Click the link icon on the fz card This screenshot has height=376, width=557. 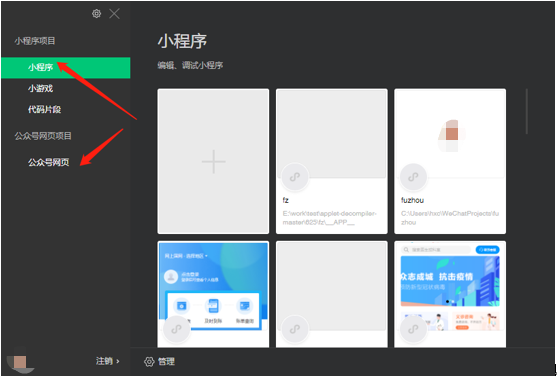click(295, 177)
